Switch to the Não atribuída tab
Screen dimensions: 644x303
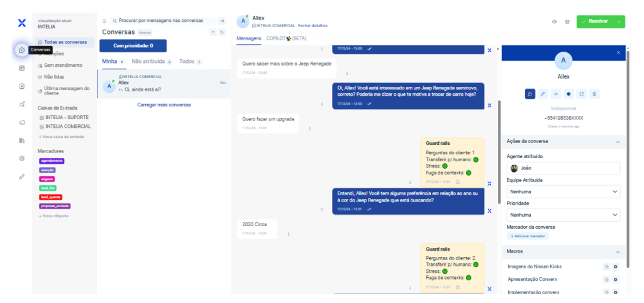tap(148, 62)
